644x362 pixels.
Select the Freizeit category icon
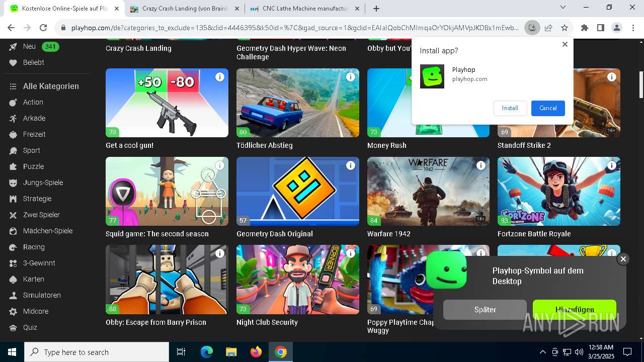[x=13, y=134]
